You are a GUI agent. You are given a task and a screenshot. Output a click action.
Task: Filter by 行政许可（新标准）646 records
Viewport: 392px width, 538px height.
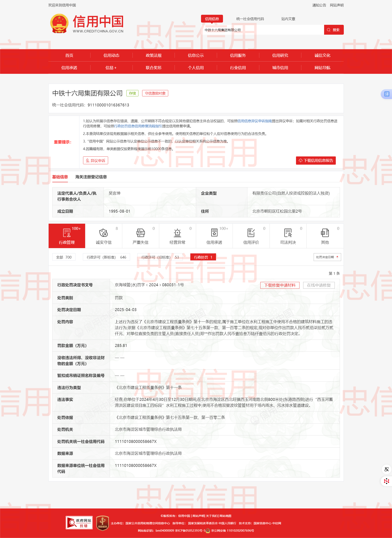pyautogui.click(x=106, y=257)
